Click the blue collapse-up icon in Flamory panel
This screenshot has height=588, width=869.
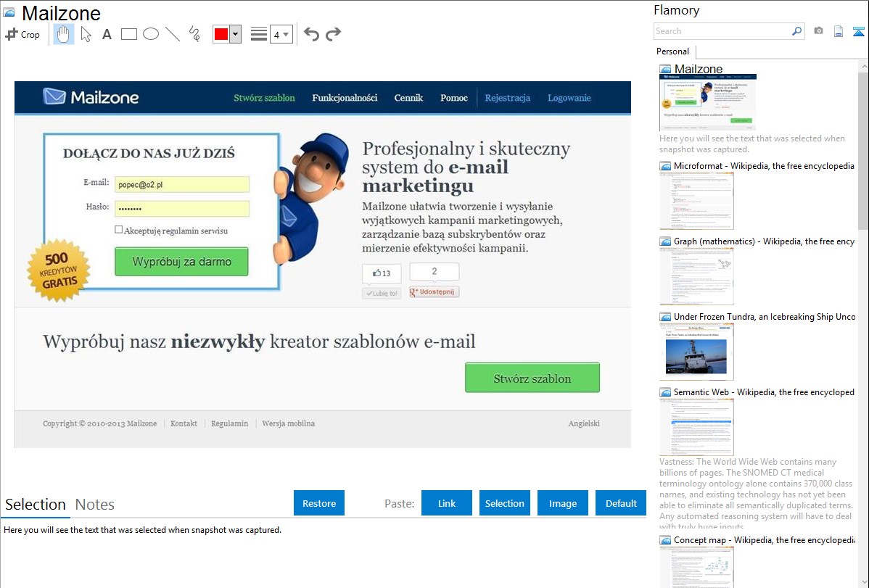pos(858,31)
